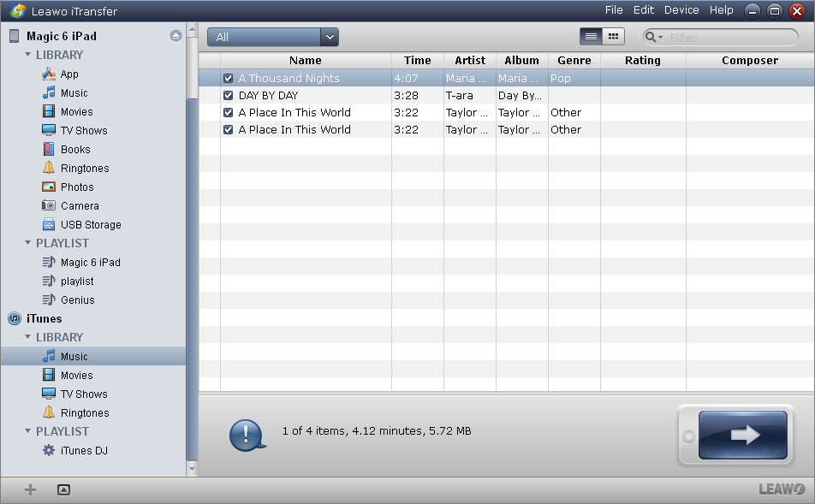Viewport: 815px width, 504px height.
Task: Eject the Magic 6 iPad device
Action: pyautogui.click(x=175, y=36)
